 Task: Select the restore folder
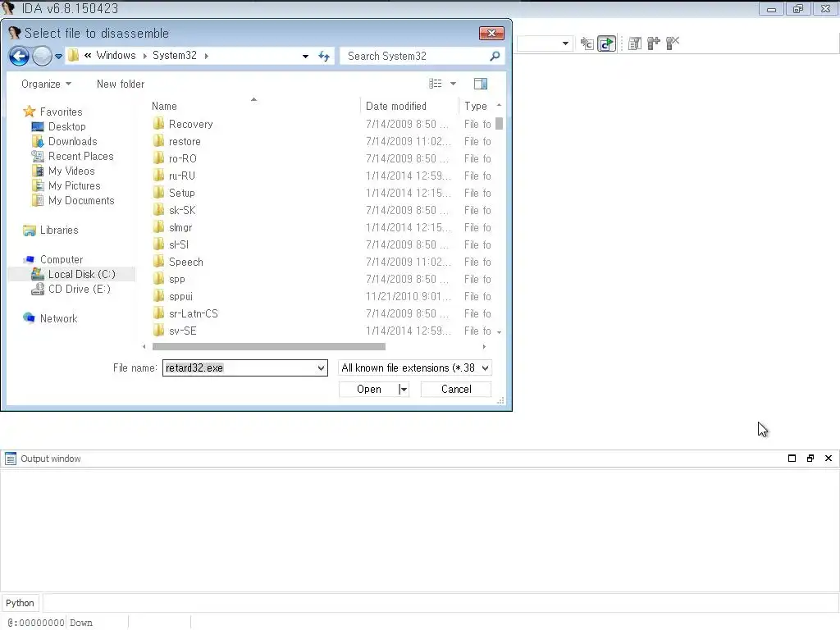click(185, 141)
